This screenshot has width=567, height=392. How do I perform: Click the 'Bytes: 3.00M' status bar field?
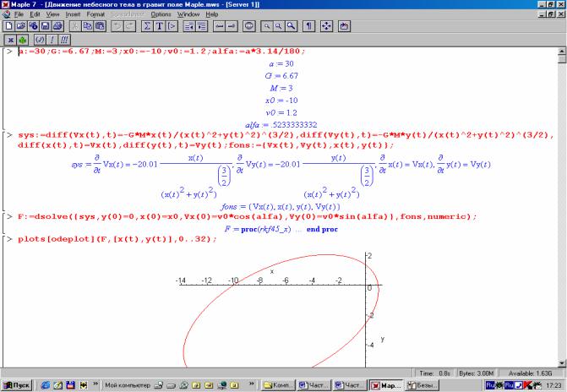coord(477,373)
